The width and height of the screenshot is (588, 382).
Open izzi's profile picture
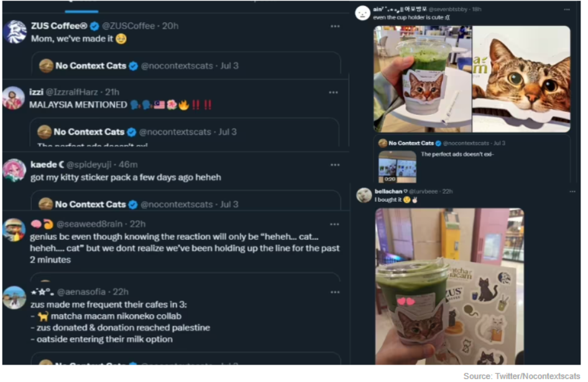14,98
